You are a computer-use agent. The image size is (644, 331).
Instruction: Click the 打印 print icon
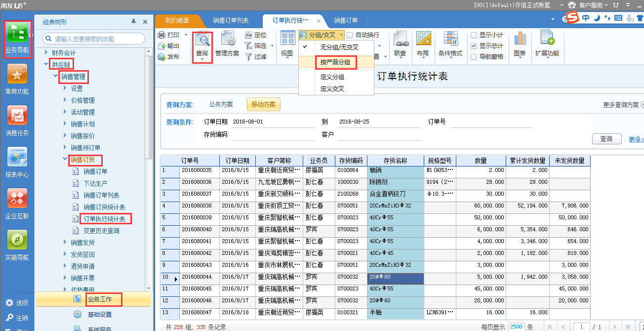161,35
